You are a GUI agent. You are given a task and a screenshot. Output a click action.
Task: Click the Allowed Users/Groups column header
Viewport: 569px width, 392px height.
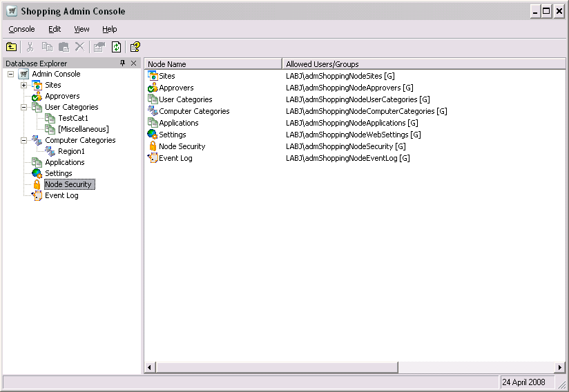click(423, 64)
